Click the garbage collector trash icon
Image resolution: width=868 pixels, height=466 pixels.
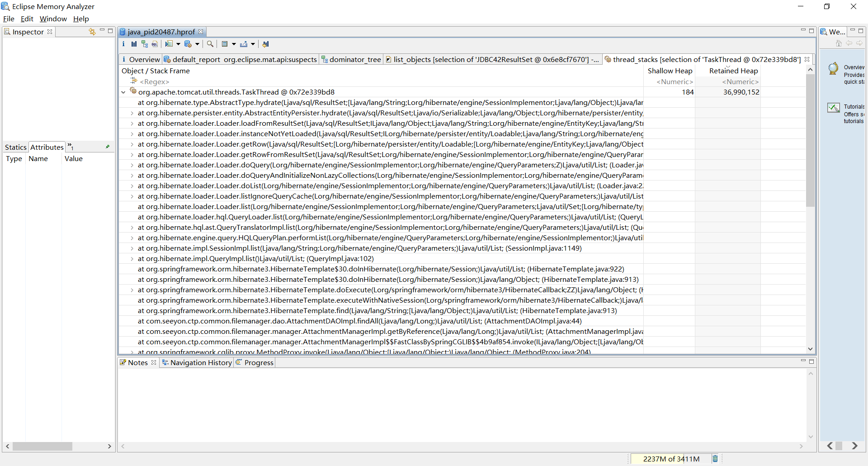[x=715, y=459]
